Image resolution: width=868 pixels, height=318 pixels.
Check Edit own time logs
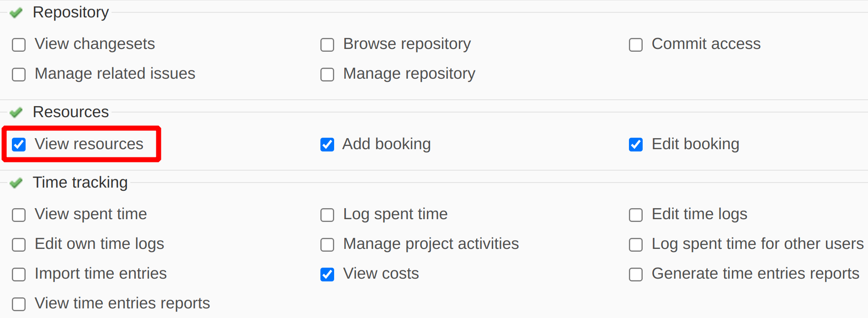[19, 245]
